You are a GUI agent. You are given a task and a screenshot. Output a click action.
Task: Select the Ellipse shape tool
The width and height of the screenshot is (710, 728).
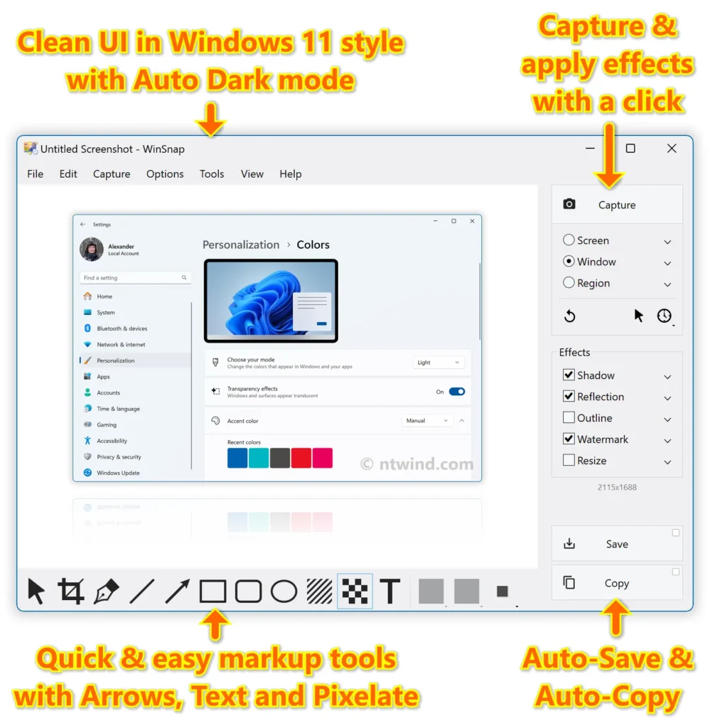[284, 591]
